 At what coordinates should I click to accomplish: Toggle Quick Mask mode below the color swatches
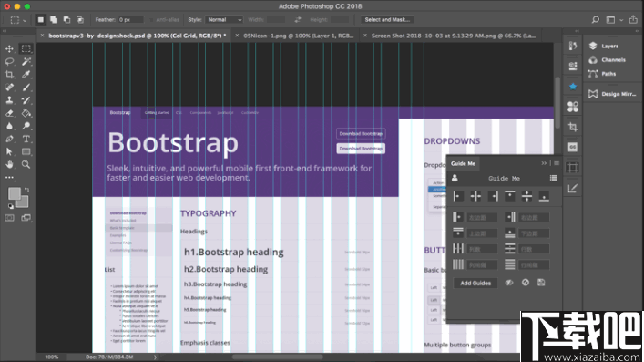pos(9,218)
